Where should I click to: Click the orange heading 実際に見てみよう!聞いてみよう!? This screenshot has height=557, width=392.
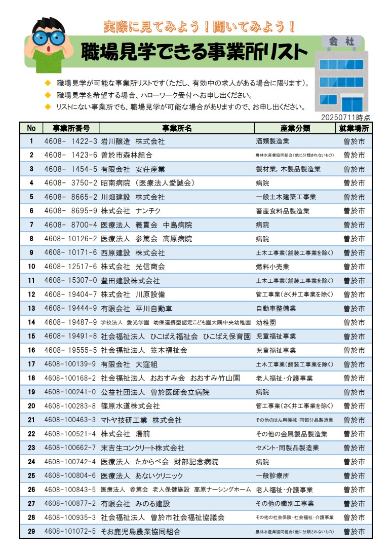[x=199, y=27]
